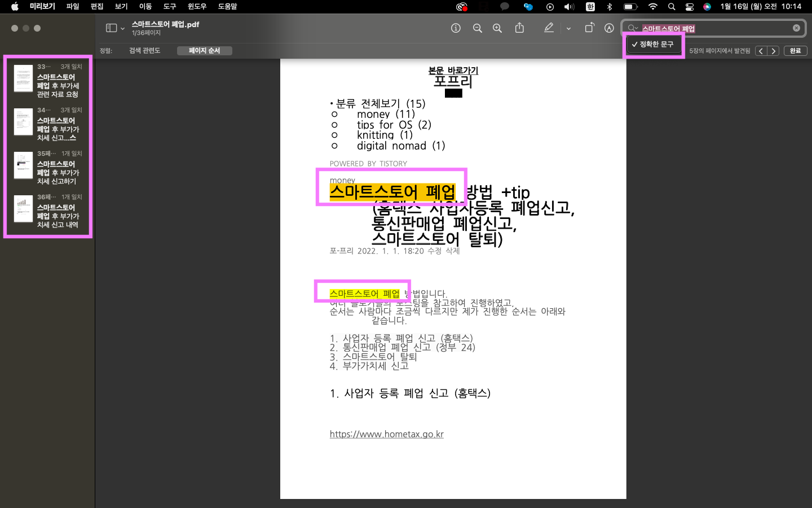
Task: Click the 스마트스토어 폐업.pdf window title
Action: click(x=165, y=24)
